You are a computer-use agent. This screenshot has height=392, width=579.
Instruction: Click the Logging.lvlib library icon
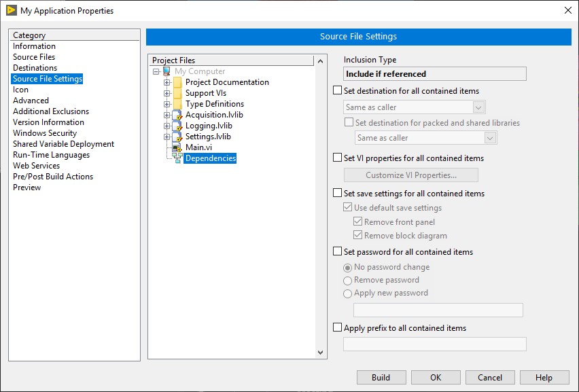(177, 126)
